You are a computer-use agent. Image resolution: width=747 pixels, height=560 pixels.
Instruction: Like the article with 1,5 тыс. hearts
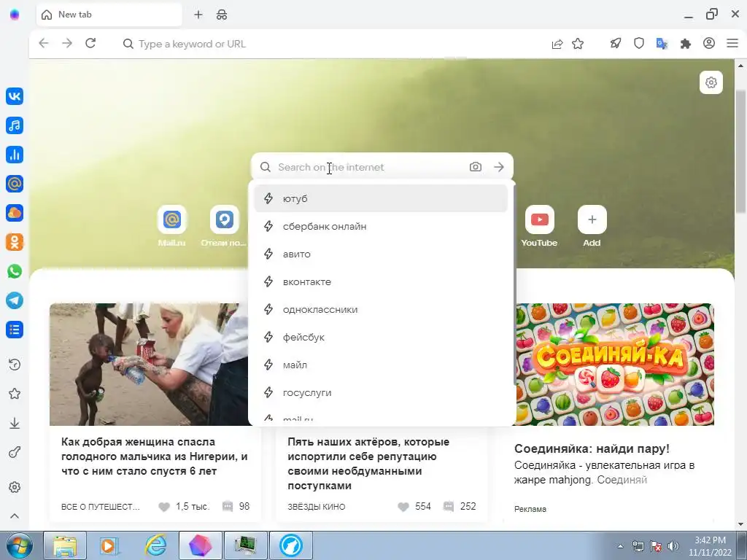tap(164, 507)
